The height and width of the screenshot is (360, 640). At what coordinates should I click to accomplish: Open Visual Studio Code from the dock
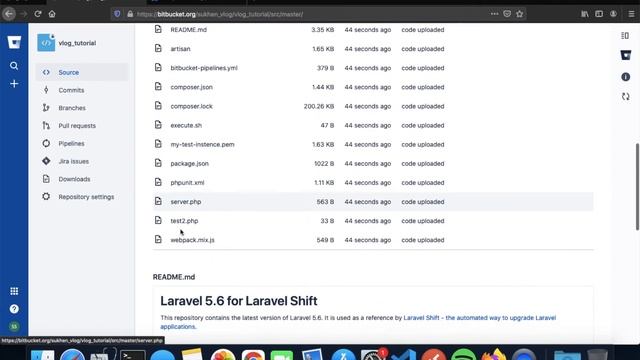(x=403, y=355)
